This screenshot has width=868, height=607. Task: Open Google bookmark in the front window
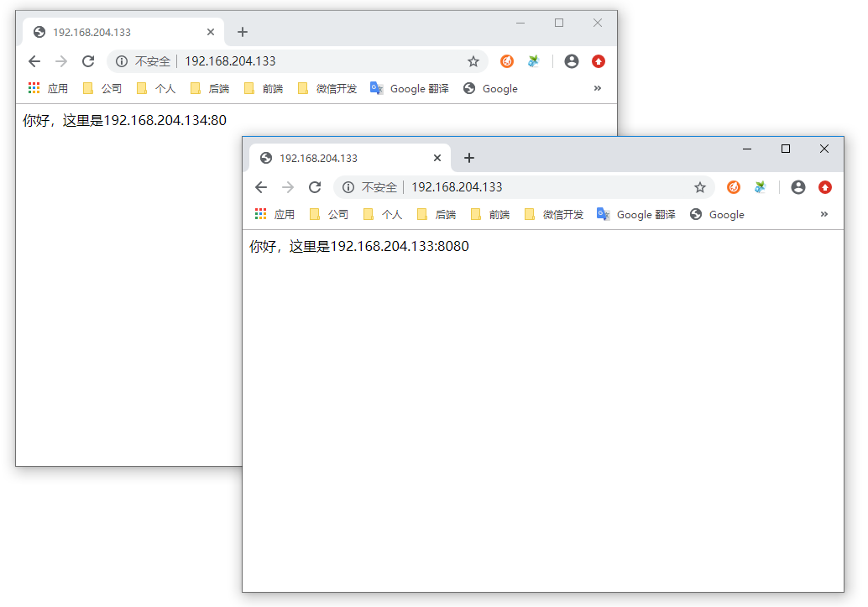[717, 215]
